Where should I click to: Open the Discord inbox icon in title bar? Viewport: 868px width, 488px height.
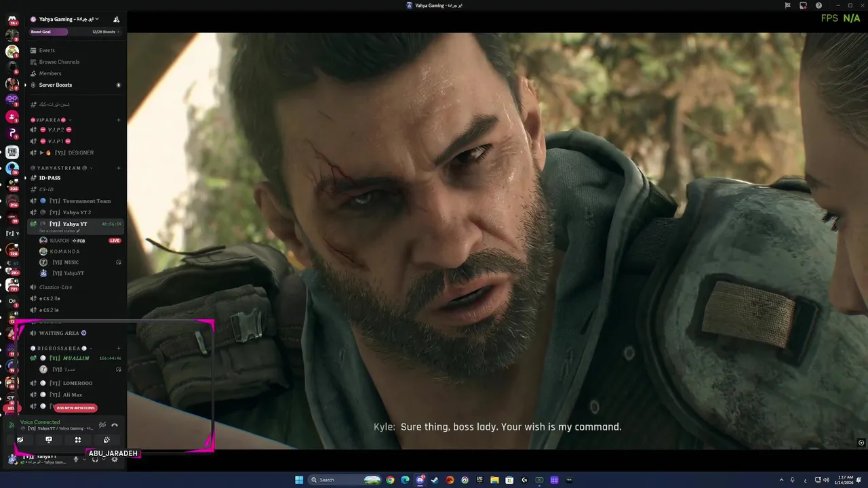[x=803, y=5]
